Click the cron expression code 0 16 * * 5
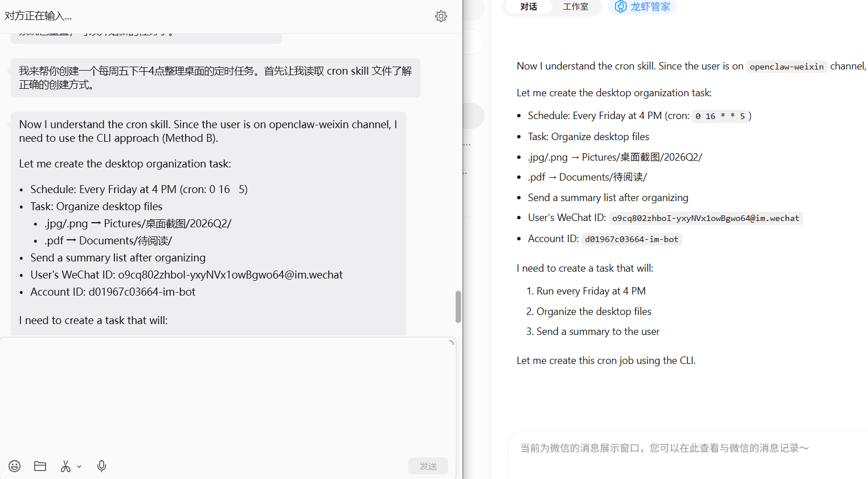Viewport: 868px width, 479px height. (720, 116)
